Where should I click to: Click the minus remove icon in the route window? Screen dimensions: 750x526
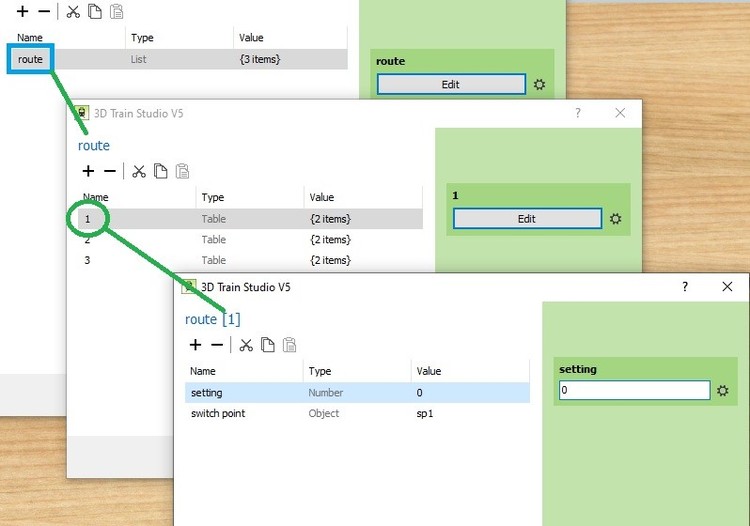(110, 171)
